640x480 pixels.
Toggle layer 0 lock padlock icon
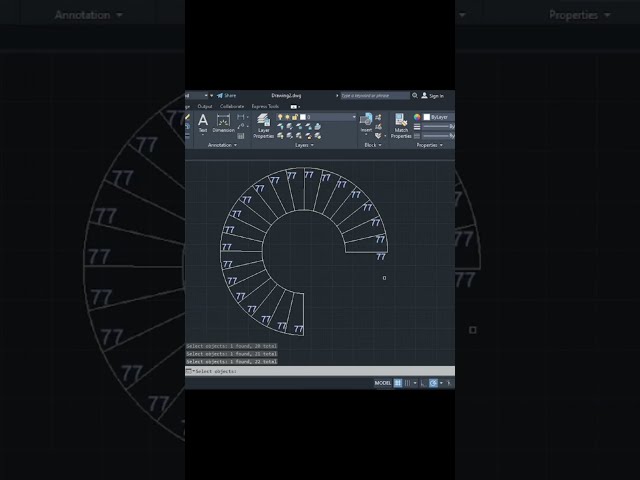coord(295,117)
